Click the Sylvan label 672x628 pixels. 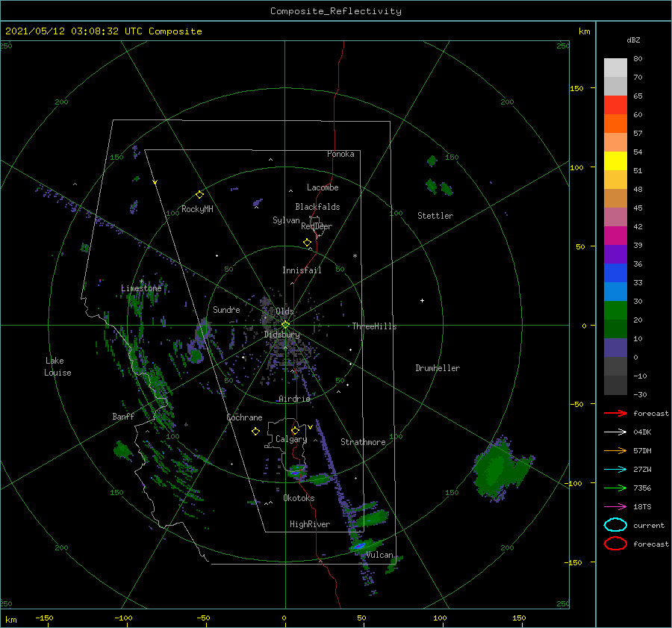click(286, 220)
